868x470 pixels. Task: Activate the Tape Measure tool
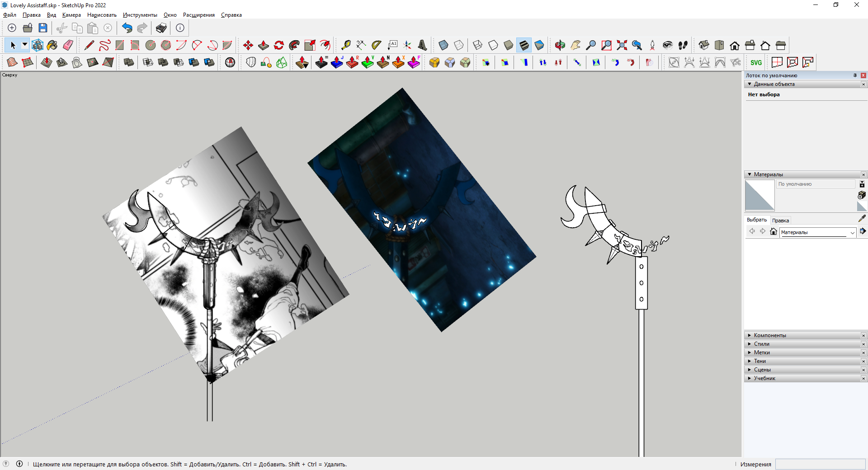pos(345,45)
